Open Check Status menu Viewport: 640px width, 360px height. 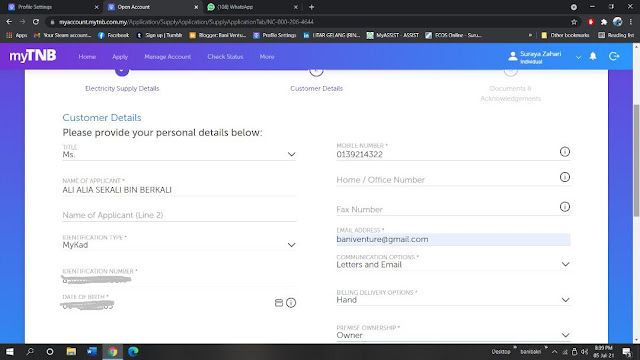click(x=225, y=57)
